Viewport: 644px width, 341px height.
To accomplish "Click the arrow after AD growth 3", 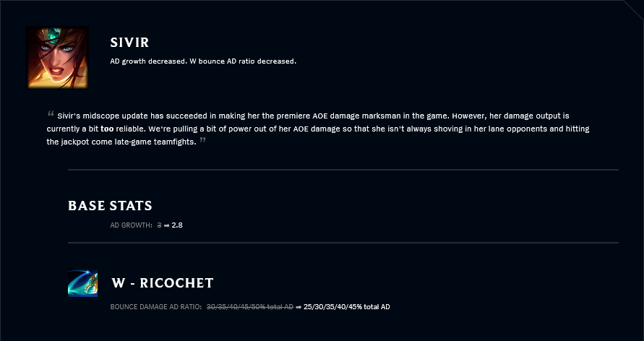I will [x=167, y=225].
